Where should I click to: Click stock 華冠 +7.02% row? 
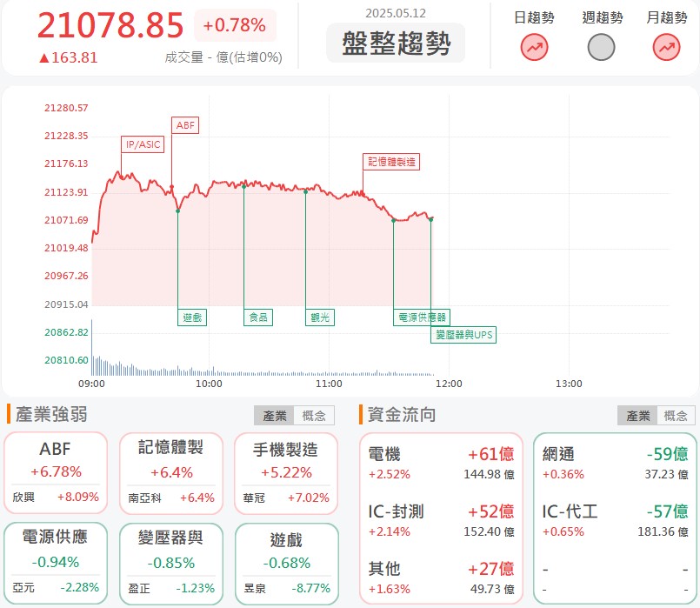[x=286, y=498]
